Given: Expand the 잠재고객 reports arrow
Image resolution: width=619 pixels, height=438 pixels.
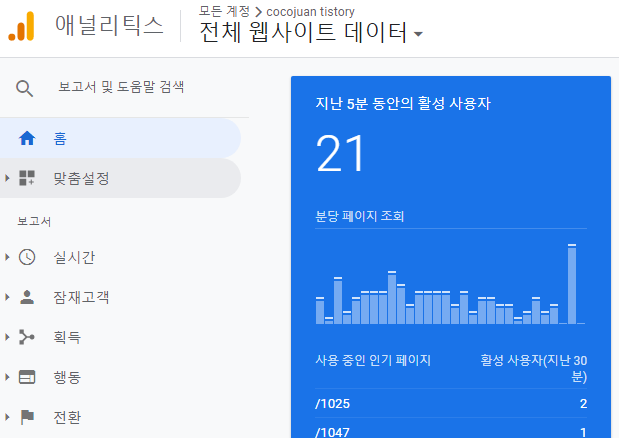Looking at the screenshot, I should coord(7,297).
